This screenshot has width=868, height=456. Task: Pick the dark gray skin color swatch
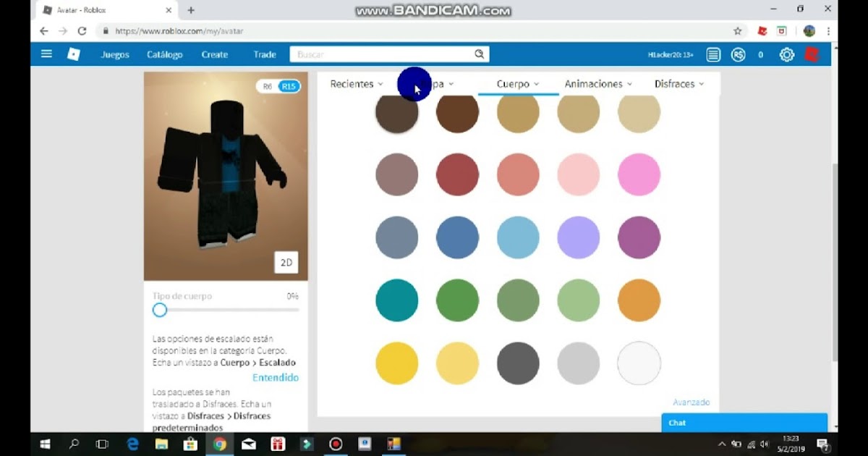tap(518, 363)
